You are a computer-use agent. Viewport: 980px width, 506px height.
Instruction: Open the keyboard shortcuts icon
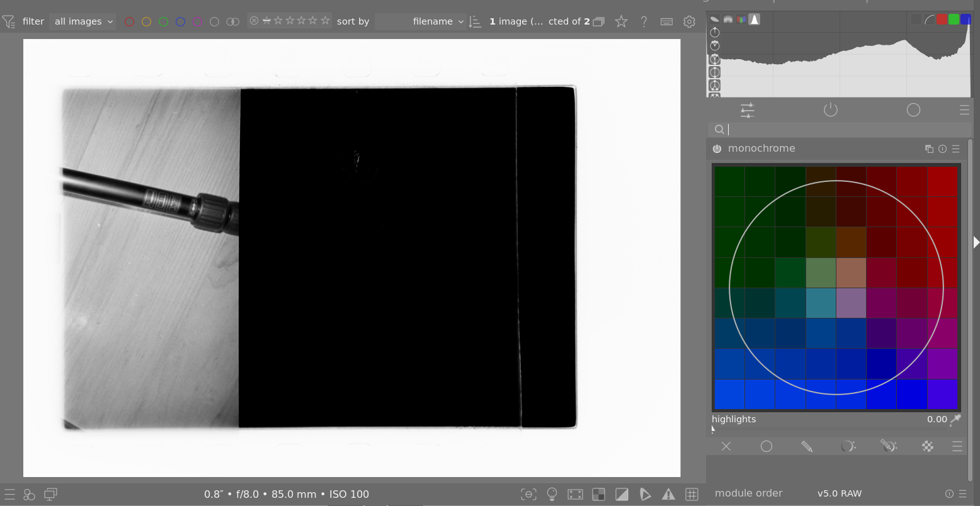(x=666, y=21)
